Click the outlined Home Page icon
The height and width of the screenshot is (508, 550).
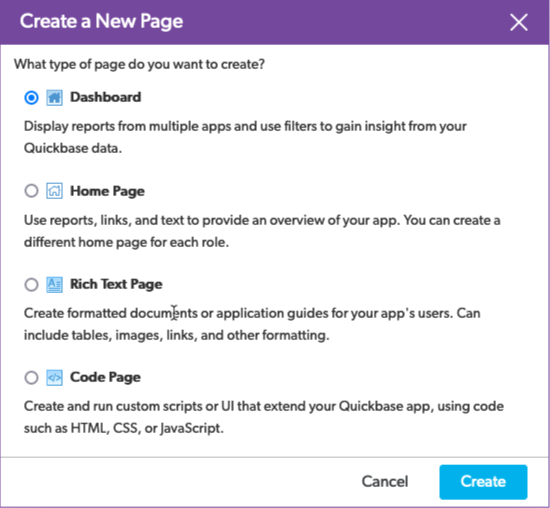click(54, 191)
